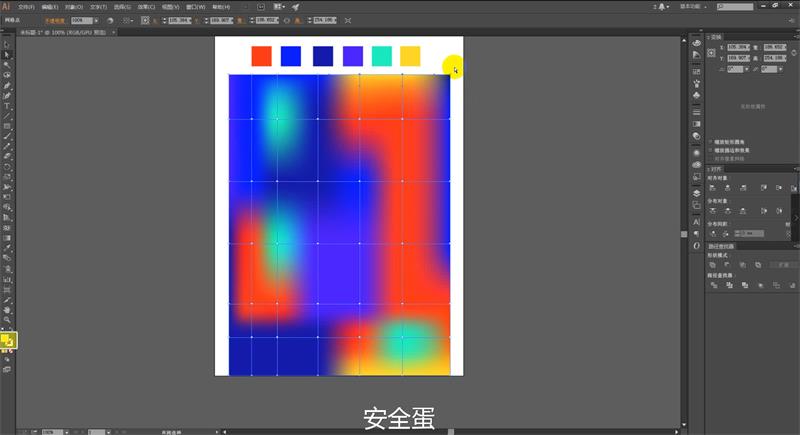Select the Eraser tool
This screenshot has height=435, width=800.
coord(7,157)
